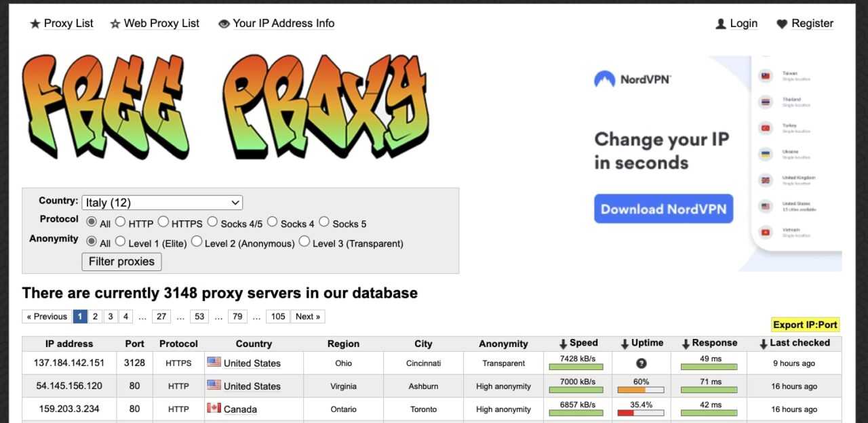
Task: Open the Web Proxy List menu
Action: pyautogui.click(x=161, y=24)
